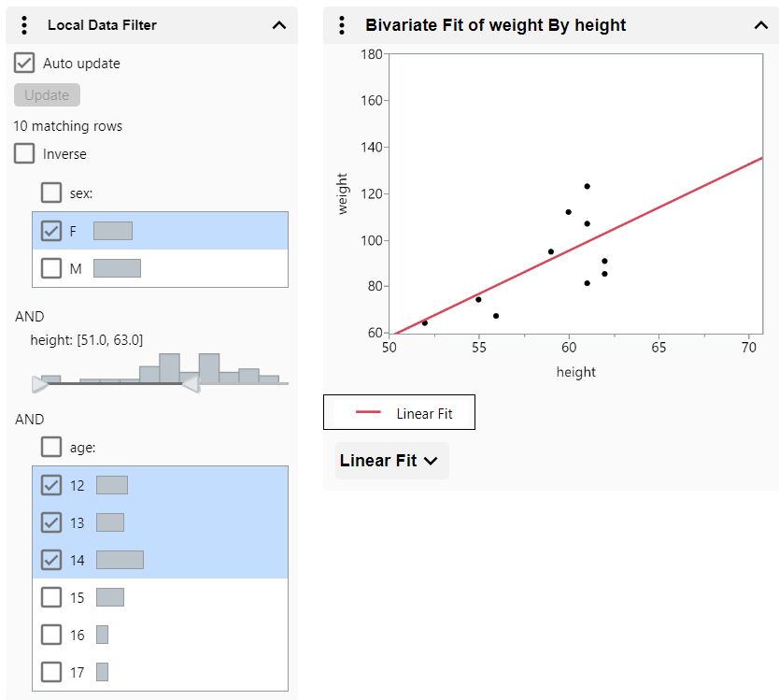Check age 15 in the filter
This screenshot has width=779, height=700.
click(51, 596)
